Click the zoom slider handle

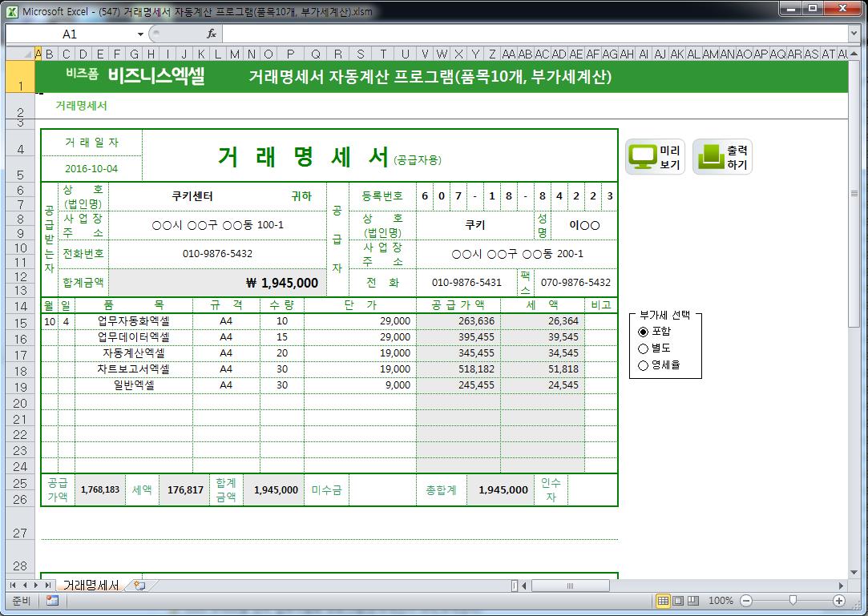[x=793, y=601]
